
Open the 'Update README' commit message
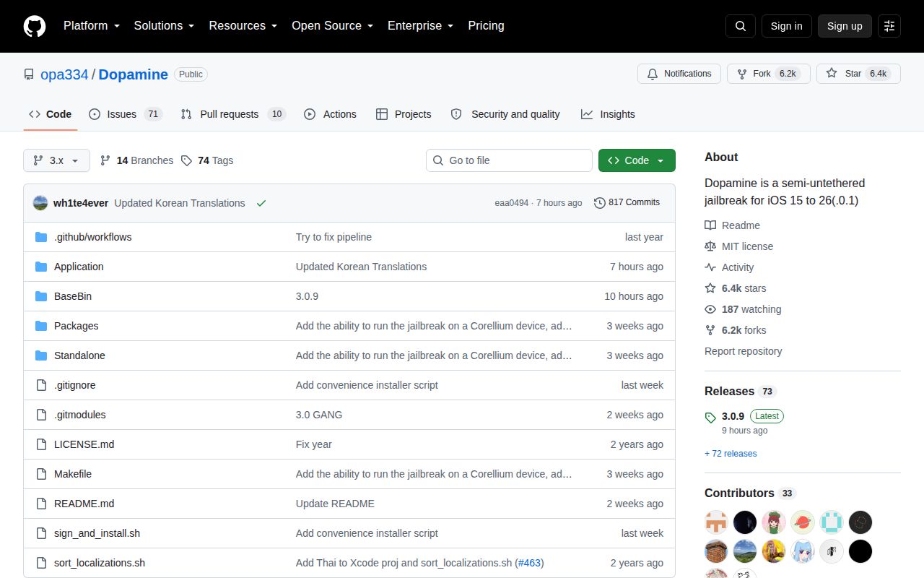335,504
